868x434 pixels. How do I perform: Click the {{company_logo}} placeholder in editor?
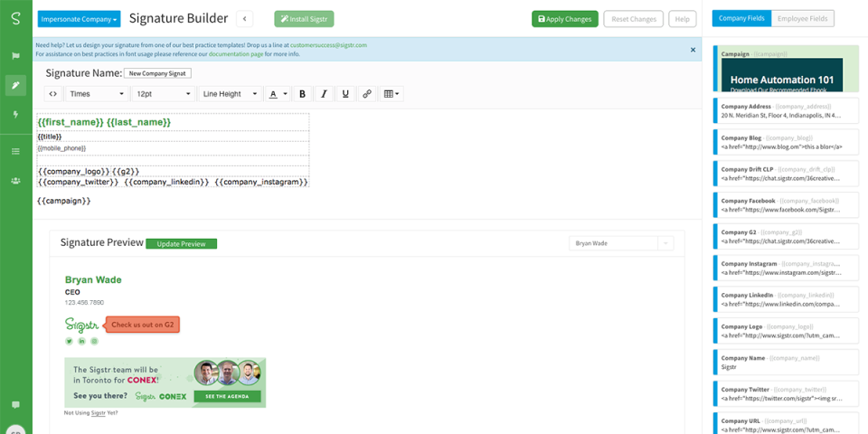click(x=73, y=172)
